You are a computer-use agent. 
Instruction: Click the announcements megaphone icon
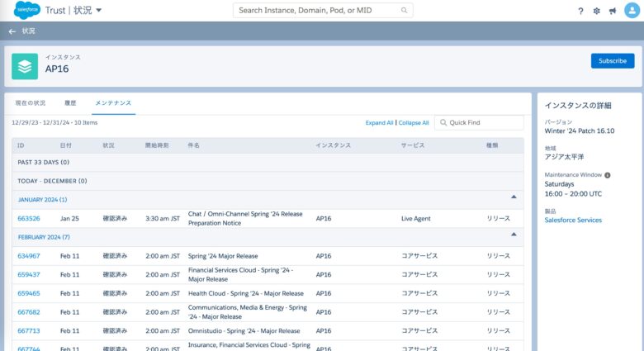tap(613, 11)
